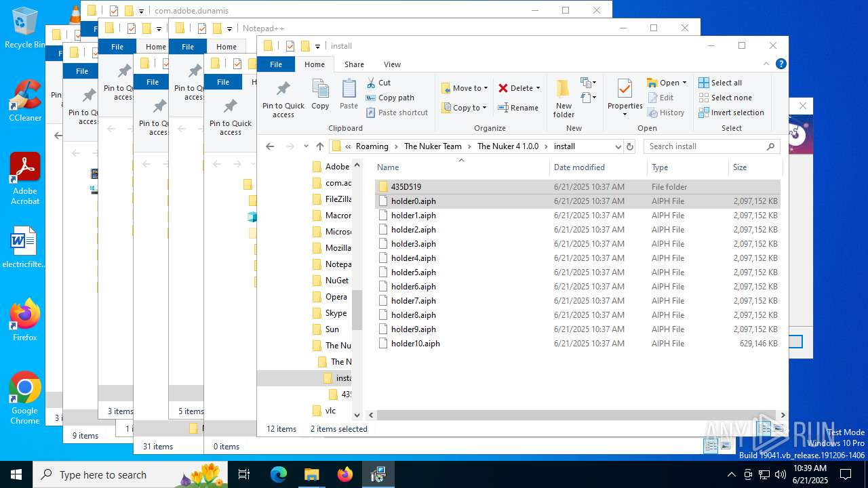
Task: Switch to the Home ribbon tab
Action: point(315,64)
